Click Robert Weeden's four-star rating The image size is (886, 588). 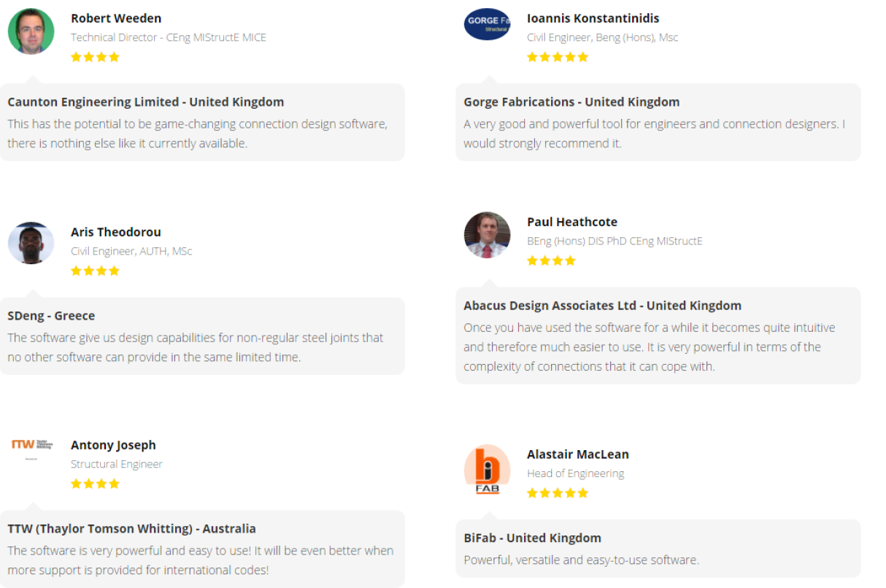95,57
